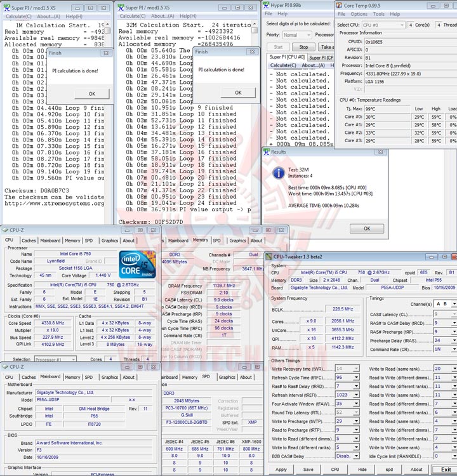Click OK in the 32M Finish dialog

238,93
